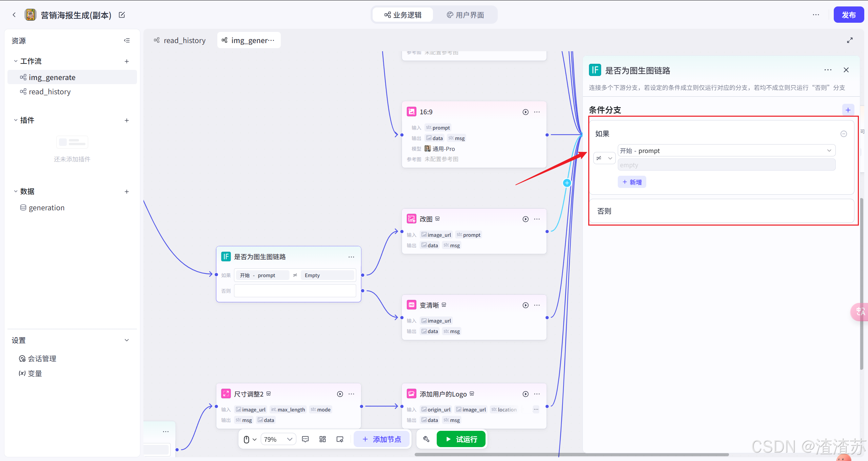Switch to the 用户界面 tab

coord(465,15)
